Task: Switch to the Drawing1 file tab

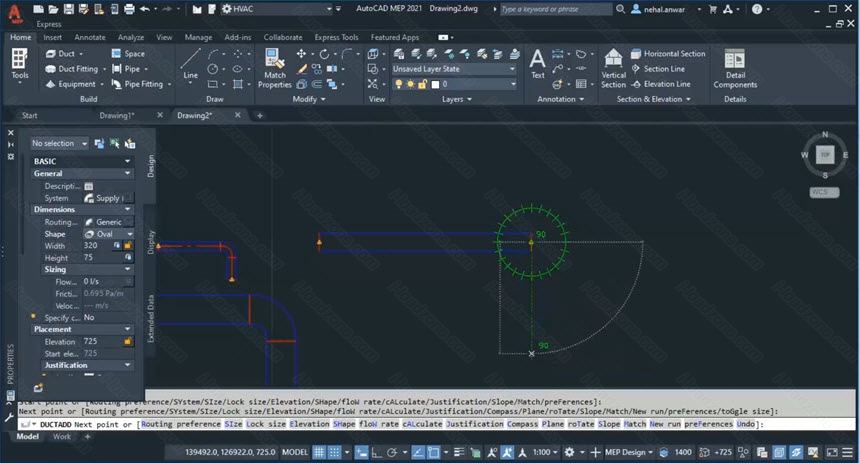Action: tap(116, 115)
